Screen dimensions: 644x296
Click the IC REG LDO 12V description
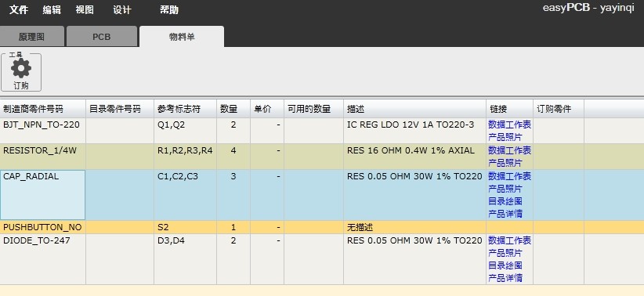[x=411, y=125]
